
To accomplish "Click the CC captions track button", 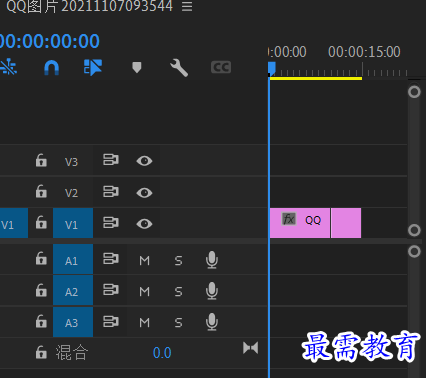I will [x=221, y=67].
